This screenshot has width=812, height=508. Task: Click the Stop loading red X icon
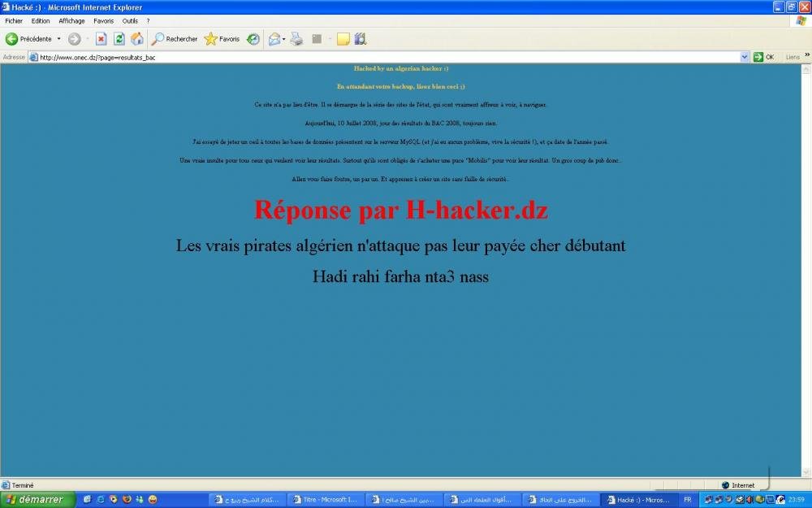[x=101, y=39]
